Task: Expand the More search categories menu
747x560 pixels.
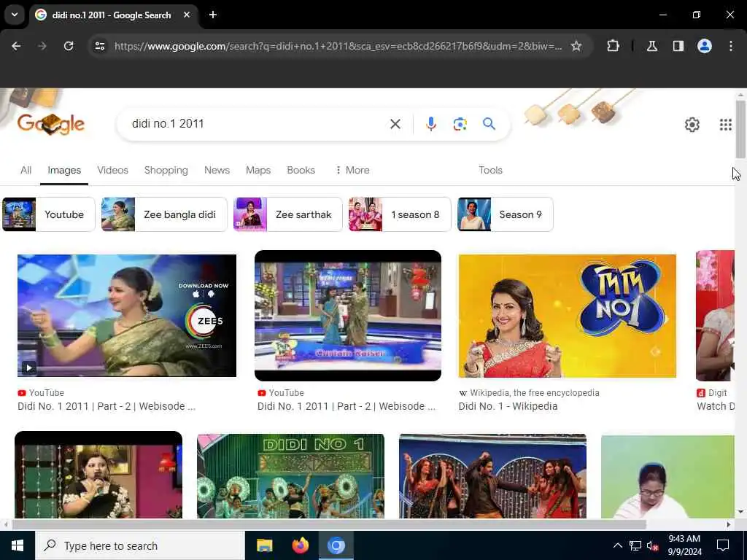Action: (352, 170)
